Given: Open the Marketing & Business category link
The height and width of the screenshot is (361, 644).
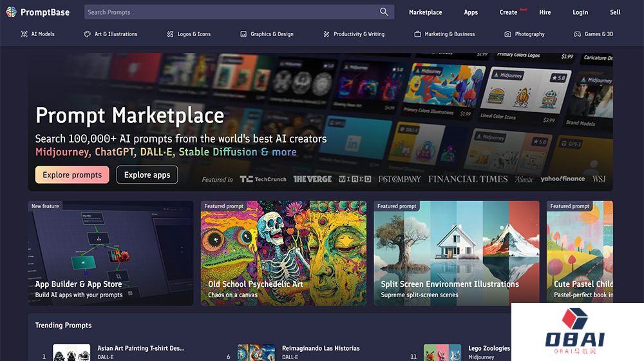Looking at the screenshot, I should (x=450, y=34).
